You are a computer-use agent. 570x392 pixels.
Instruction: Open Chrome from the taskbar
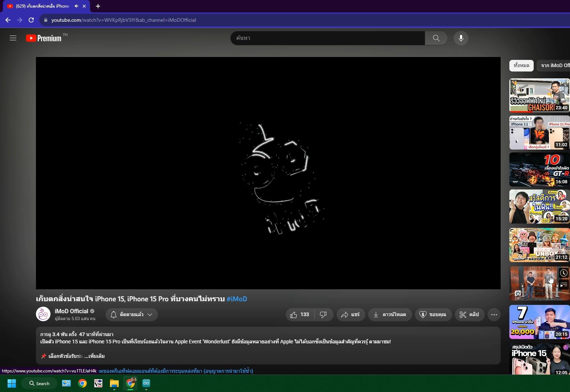[x=82, y=383]
